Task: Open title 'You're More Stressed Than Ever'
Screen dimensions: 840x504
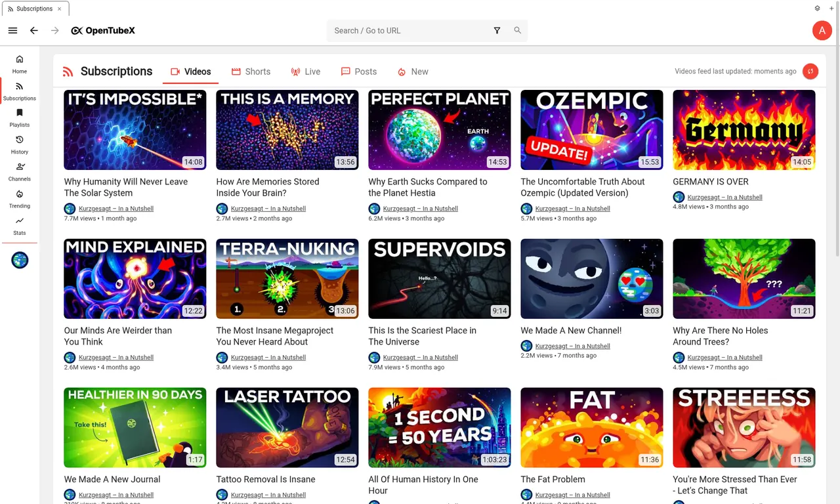Action: click(735, 485)
